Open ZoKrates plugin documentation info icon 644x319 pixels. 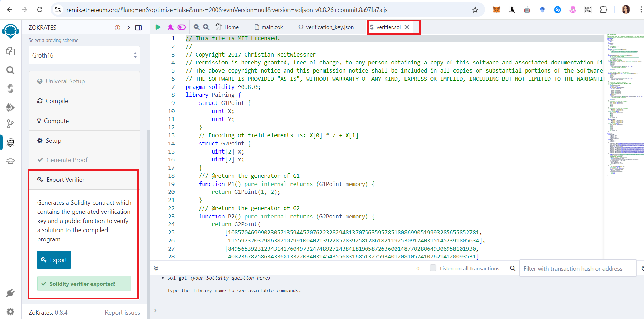click(x=117, y=28)
